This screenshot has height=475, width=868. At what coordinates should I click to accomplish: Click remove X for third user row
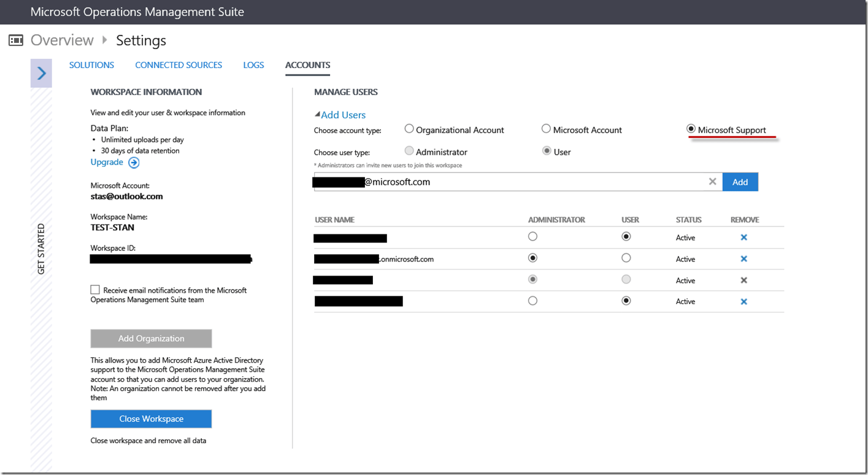(743, 280)
